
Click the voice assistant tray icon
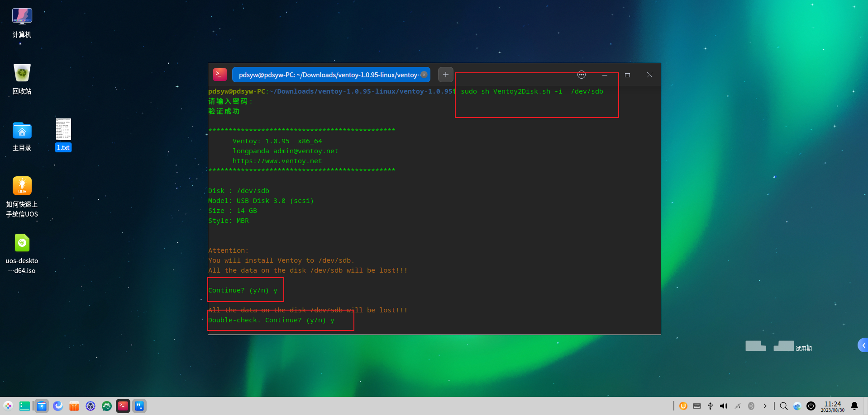(x=797, y=406)
